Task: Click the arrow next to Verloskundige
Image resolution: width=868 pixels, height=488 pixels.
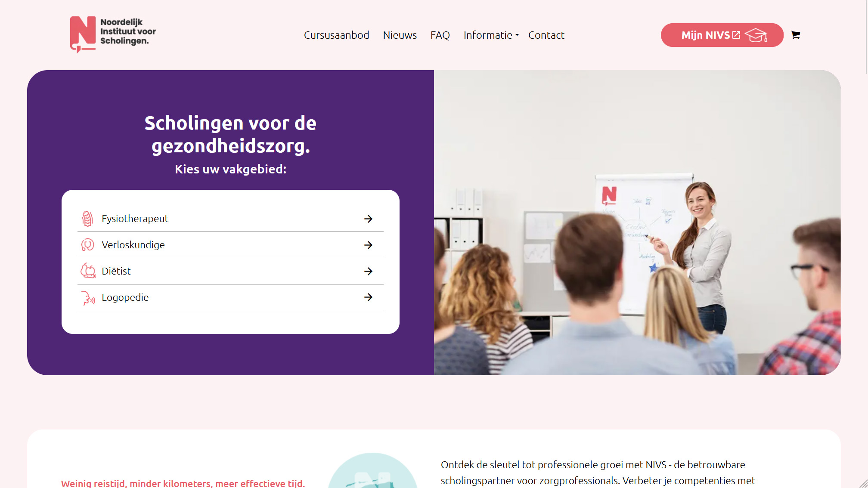Action: tap(368, 245)
